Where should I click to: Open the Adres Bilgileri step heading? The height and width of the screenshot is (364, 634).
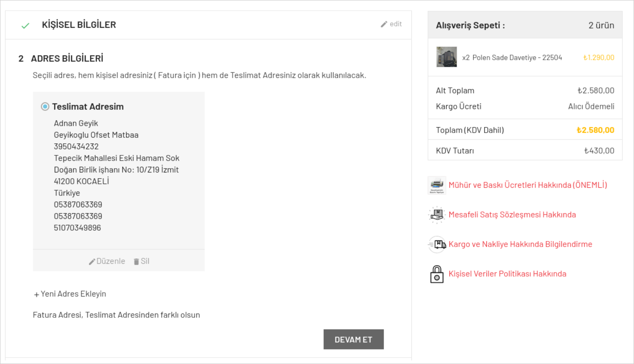pyautogui.click(x=67, y=59)
